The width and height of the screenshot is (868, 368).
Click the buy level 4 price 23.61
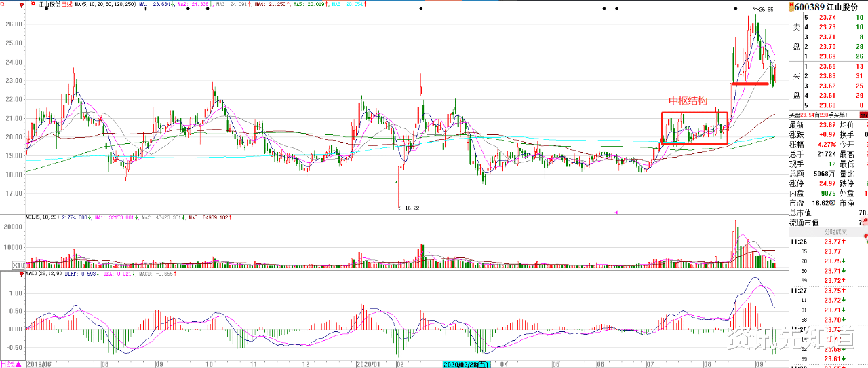827,96
